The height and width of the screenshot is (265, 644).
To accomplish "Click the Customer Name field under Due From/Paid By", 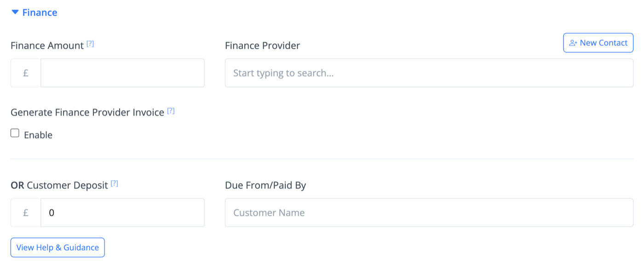I will [429, 213].
